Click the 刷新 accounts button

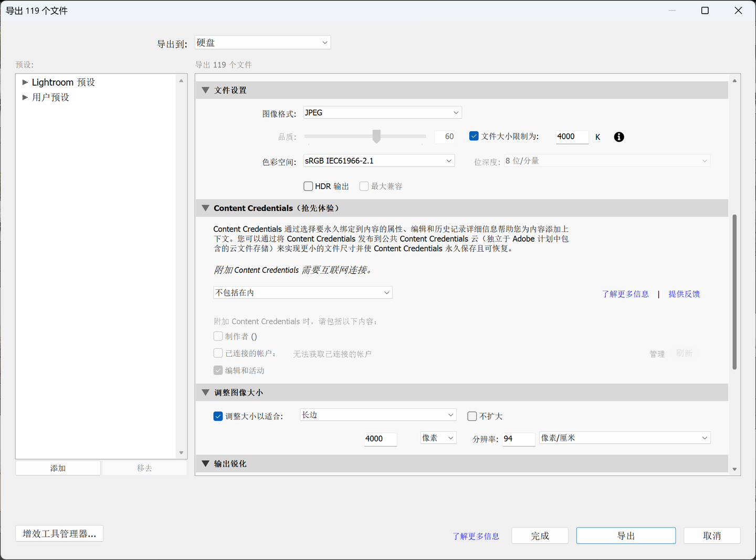point(685,354)
